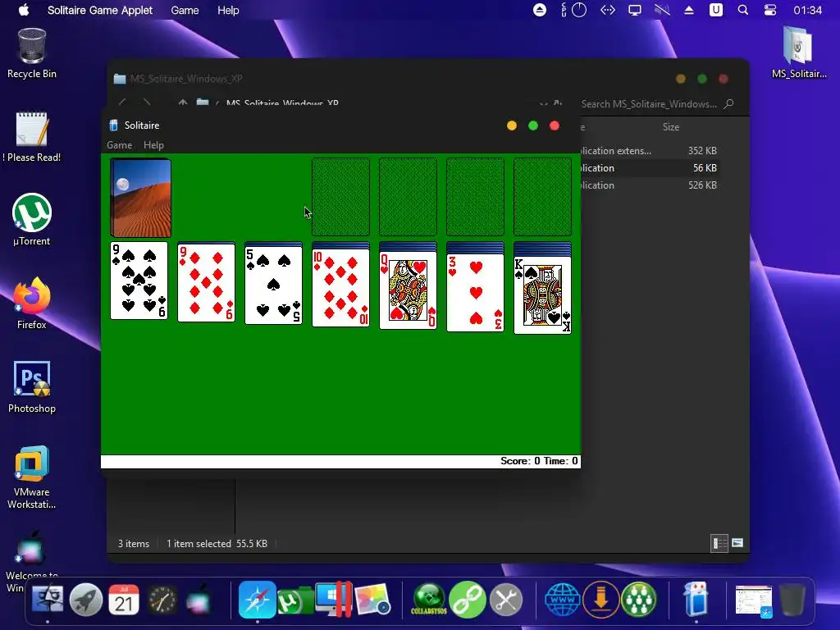The width and height of the screenshot is (840, 630).
Task: Open the COLLABSYSOS icon in dock
Action: [x=428, y=600]
